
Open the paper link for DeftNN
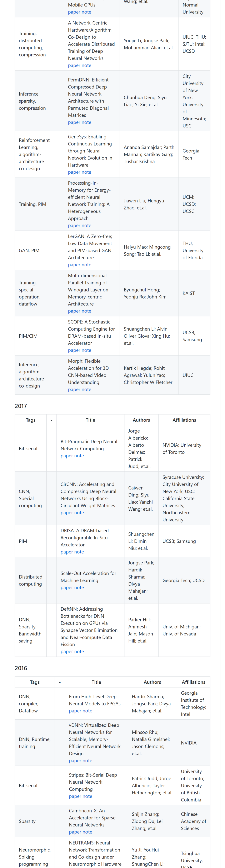(66, 652)
